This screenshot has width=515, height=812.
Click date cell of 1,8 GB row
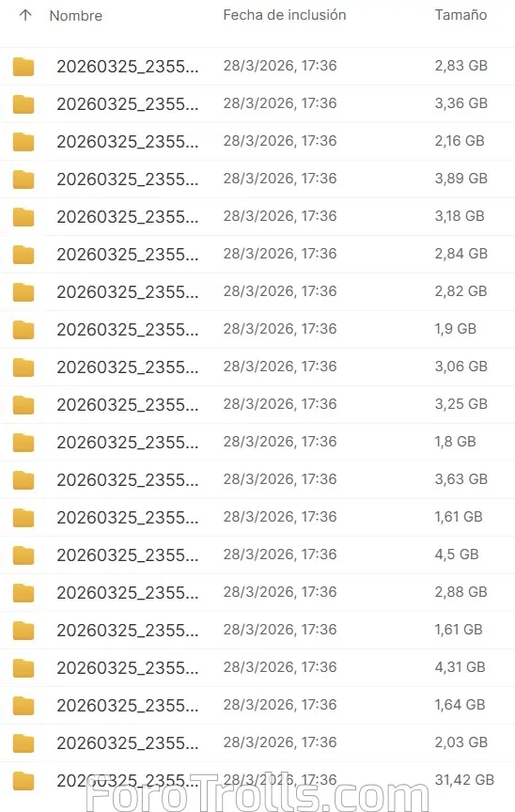[280, 441]
